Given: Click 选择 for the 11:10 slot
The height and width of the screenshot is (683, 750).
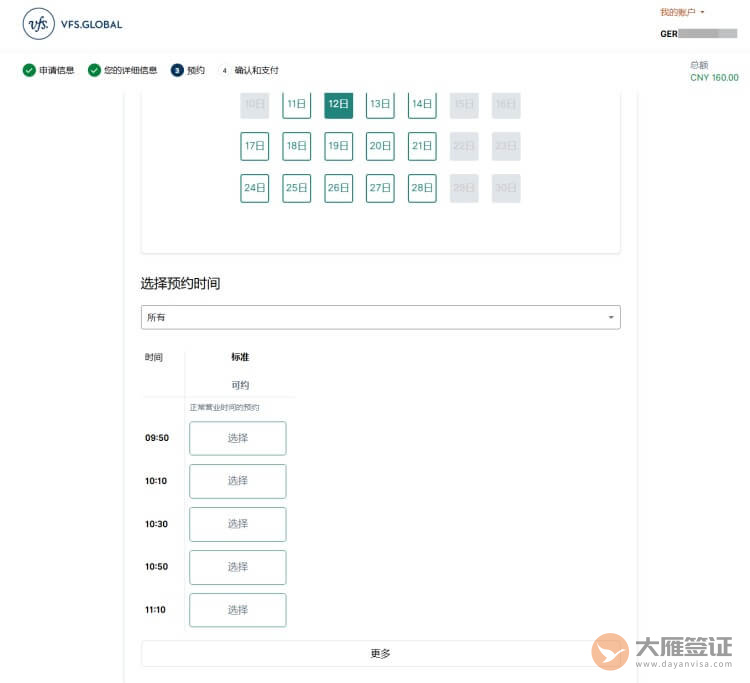Looking at the screenshot, I should pos(238,610).
